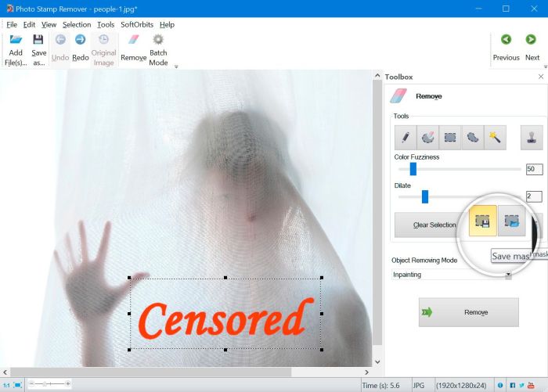
Task: Click the Load mask icon button
Action: 512,221
